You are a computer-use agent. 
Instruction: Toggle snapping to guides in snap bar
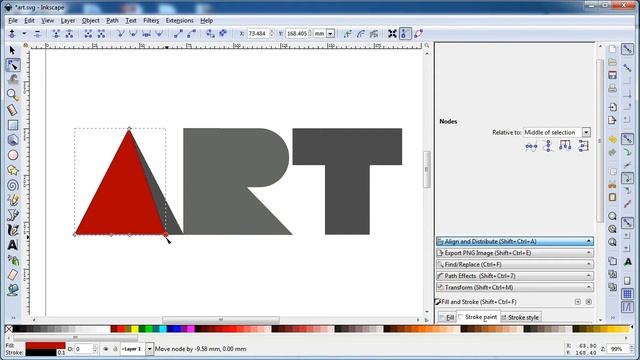coord(627,306)
